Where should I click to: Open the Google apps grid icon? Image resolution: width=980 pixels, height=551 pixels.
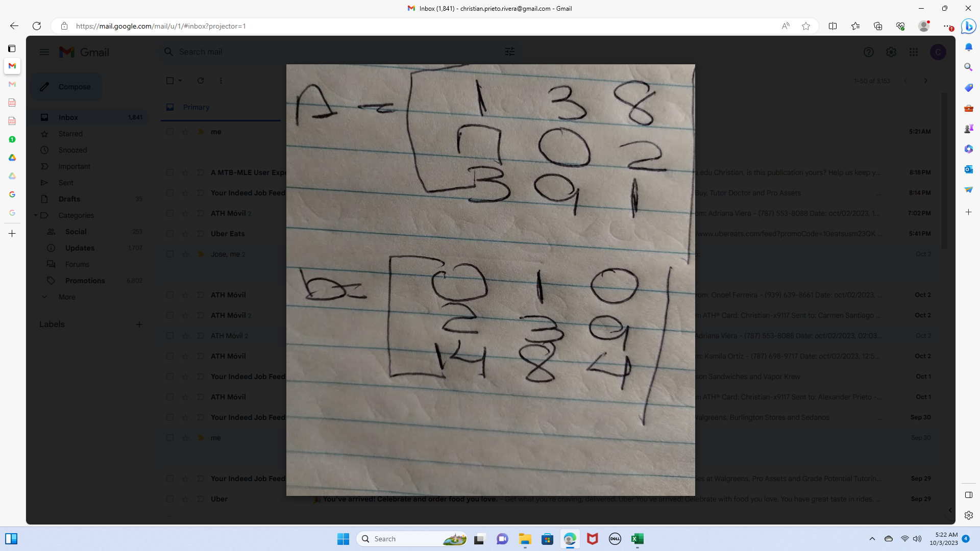[914, 52]
